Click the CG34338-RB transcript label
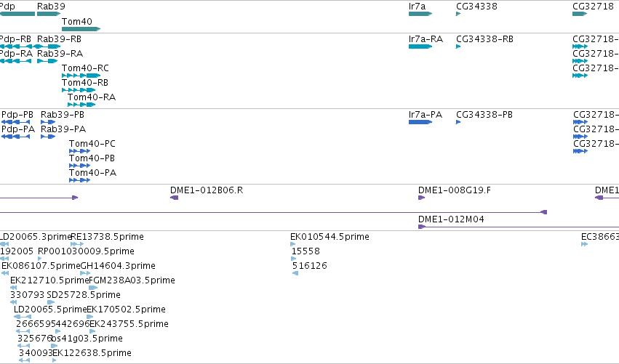619x364 pixels. click(484, 39)
